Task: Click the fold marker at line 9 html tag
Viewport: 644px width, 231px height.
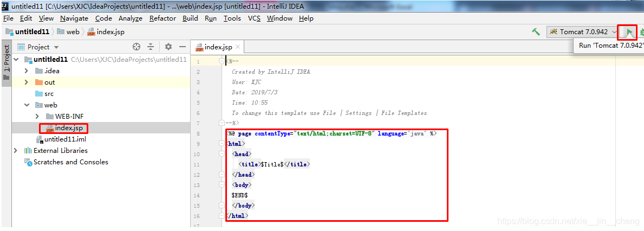Action: tap(222, 144)
